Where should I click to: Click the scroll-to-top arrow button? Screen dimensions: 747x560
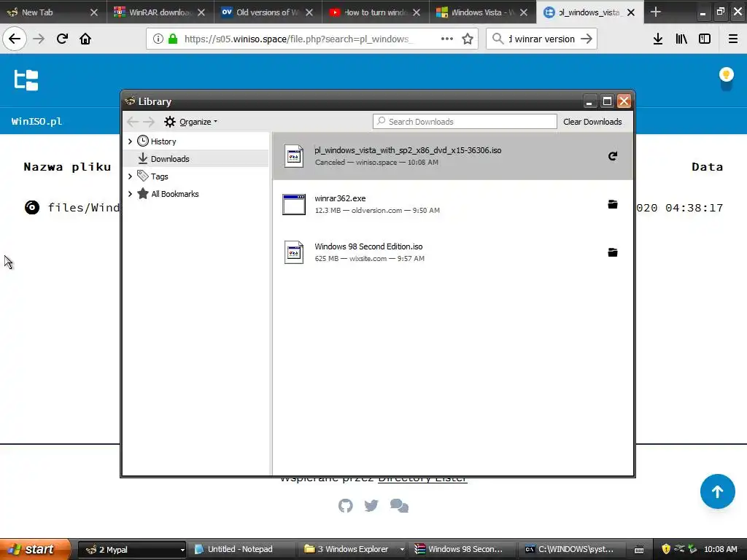718,491
